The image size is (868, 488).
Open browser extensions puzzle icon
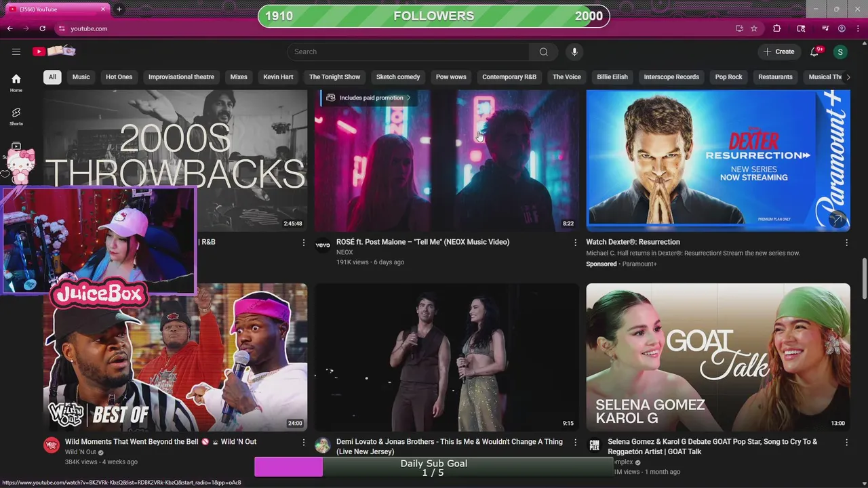pos(777,28)
